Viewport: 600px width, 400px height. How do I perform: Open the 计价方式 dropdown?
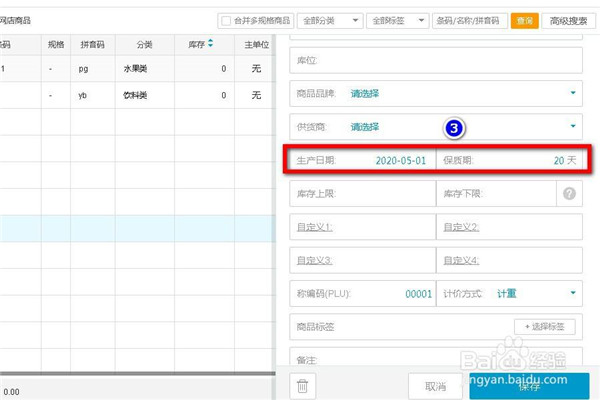click(x=573, y=293)
